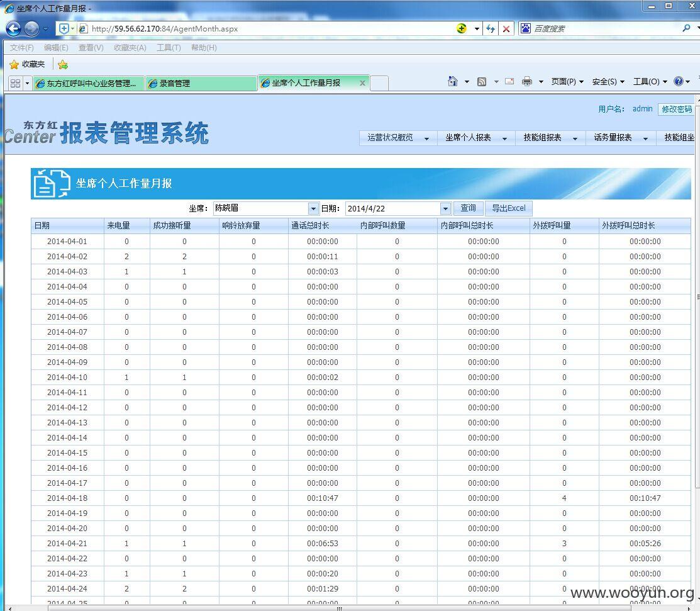Click the 2014-04-21 date cell
Viewport: 700px width, 611px height.
click(x=67, y=544)
